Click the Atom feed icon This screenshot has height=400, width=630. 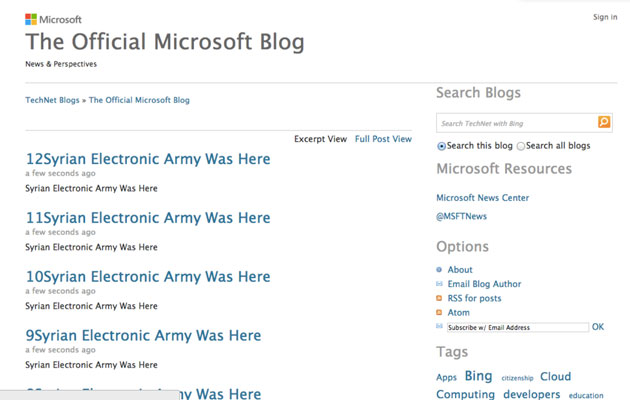click(x=439, y=312)
